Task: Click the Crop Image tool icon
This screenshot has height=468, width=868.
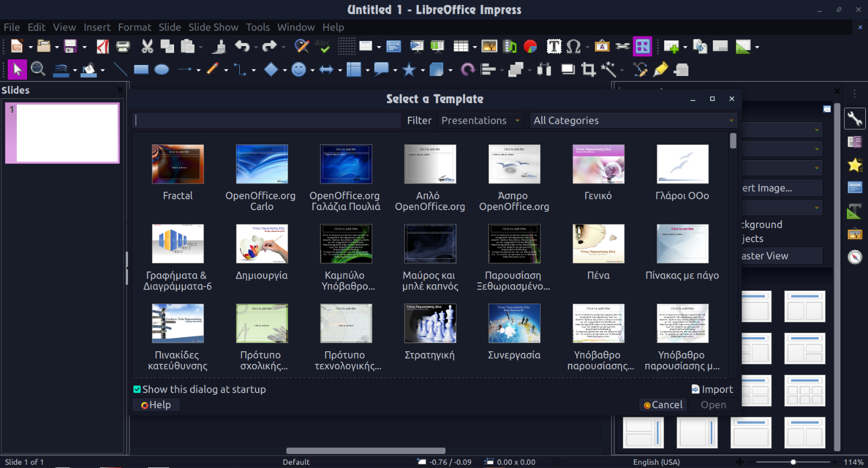Action: click(x=589, y=69)
